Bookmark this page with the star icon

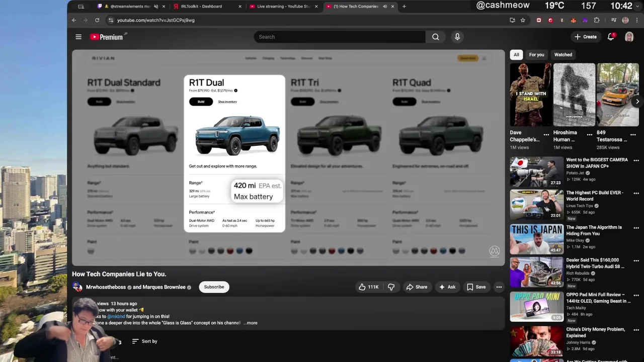pos(523,20)
